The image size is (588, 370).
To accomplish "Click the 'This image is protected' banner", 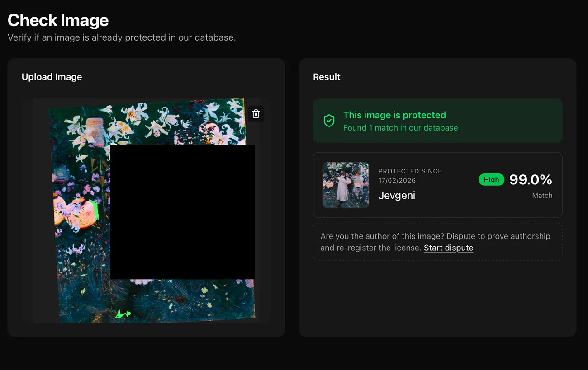I will [x=437, y=121].
